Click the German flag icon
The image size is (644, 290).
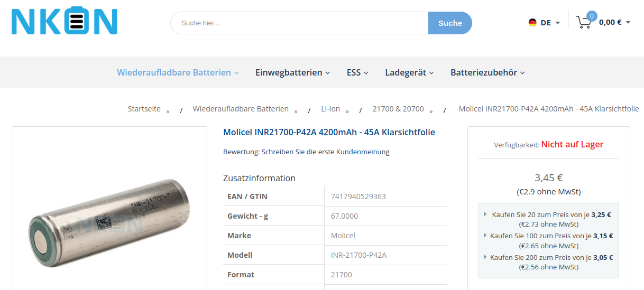click(532, 23)
